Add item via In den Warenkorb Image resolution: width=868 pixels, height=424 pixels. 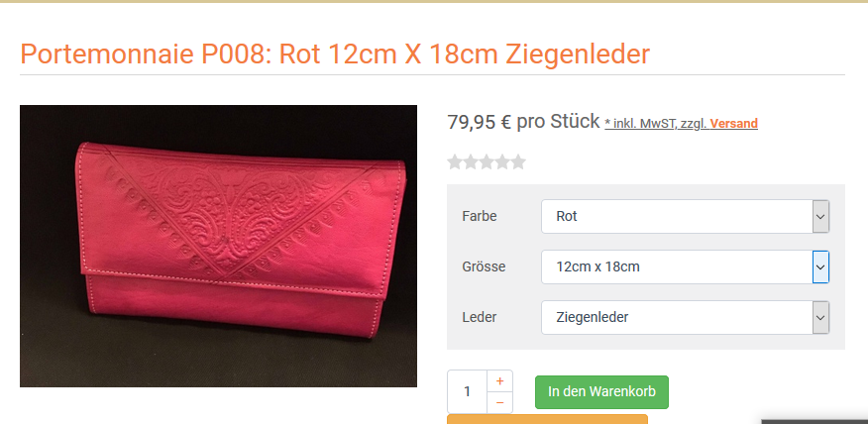tap(601, 392)
